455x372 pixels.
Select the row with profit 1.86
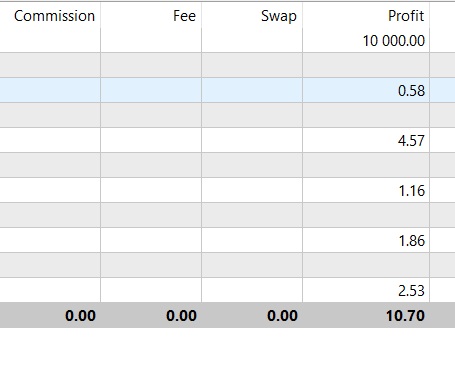tap(227, 240)
